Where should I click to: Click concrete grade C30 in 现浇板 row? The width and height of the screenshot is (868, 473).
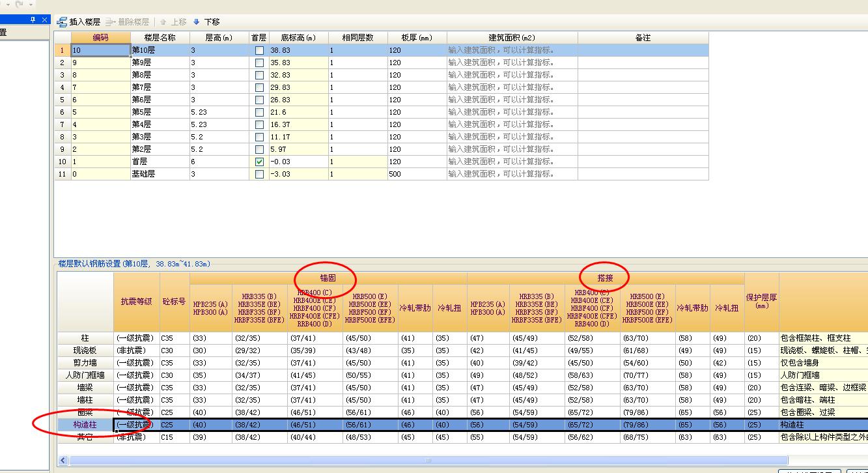click(x=175, y=351)
